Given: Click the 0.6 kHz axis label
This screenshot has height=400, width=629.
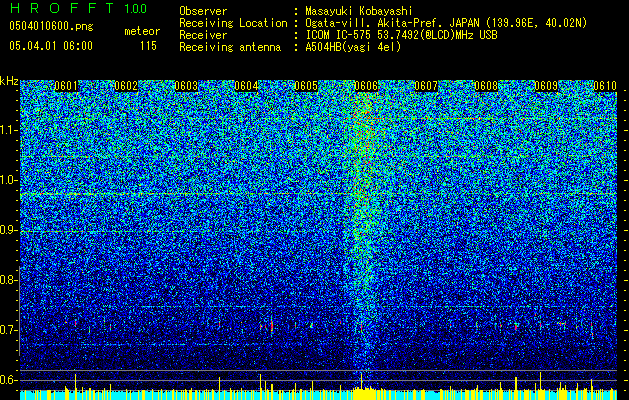Looking at the screenshot, I should click(x=9, y=380).
